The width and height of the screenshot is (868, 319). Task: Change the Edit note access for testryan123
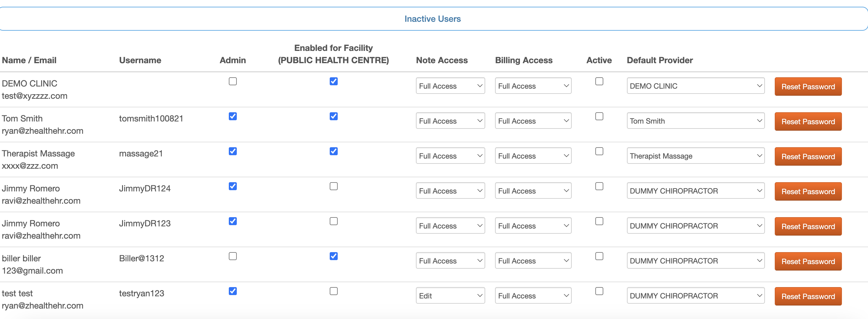click(x=450, y=296)
